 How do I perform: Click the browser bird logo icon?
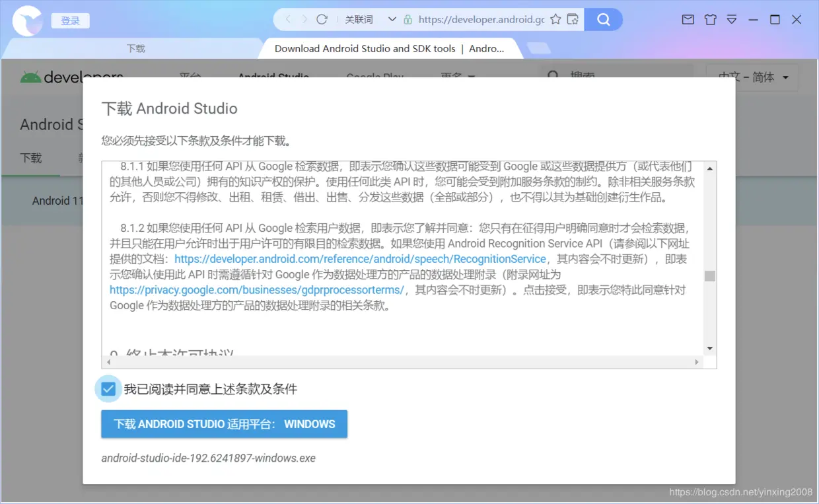[x=28, y=20]
